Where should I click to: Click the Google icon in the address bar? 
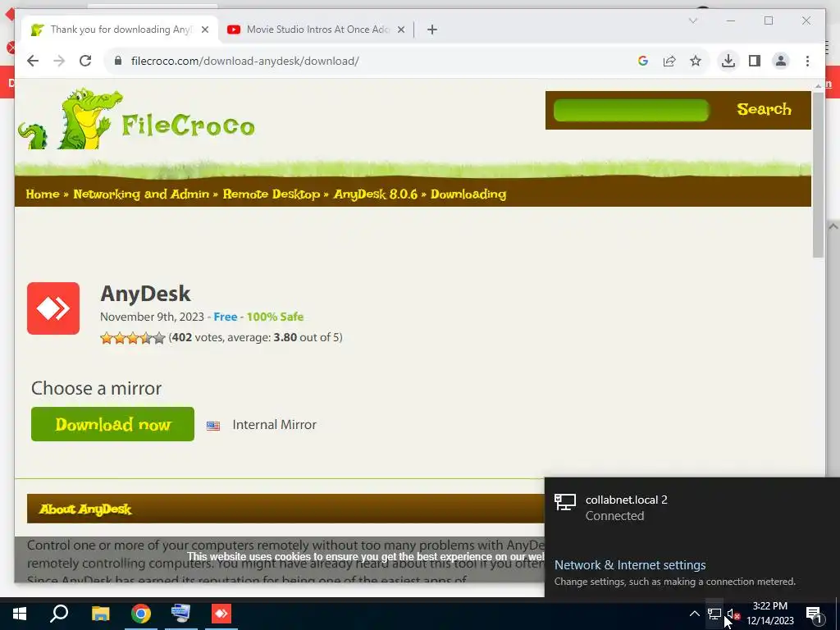click(643, 61)
